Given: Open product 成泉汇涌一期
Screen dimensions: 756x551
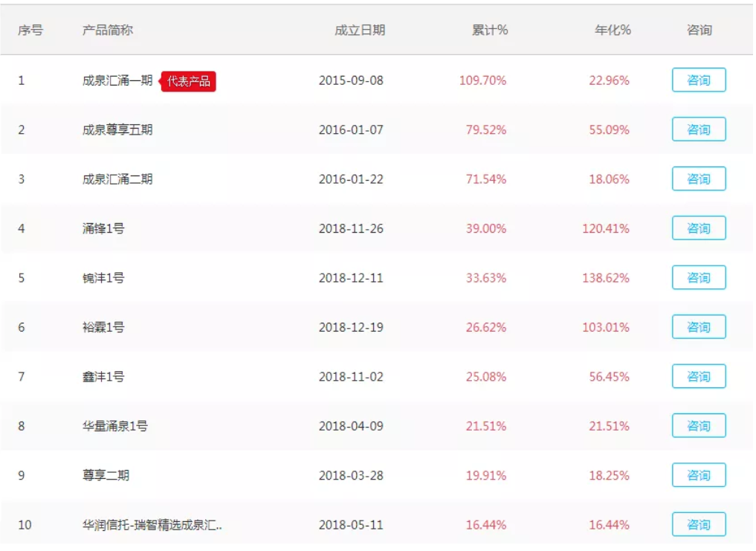Looking at the screenshot, I should pos(117,80).
